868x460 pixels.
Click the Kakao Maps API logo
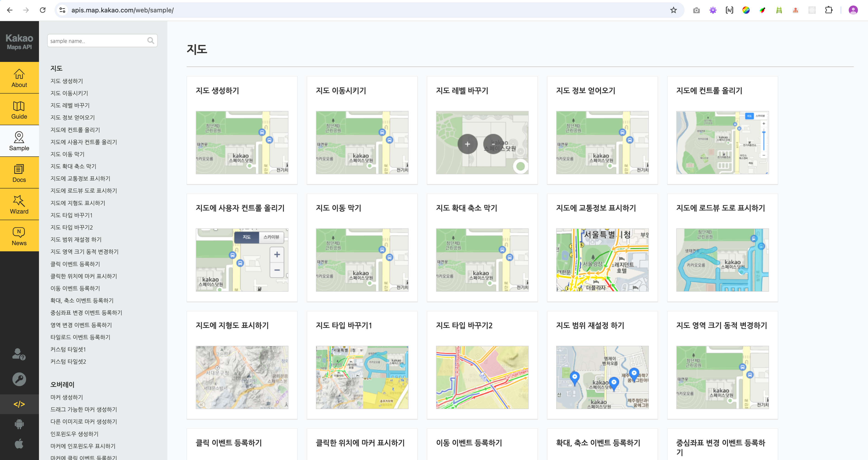point(19,42)
